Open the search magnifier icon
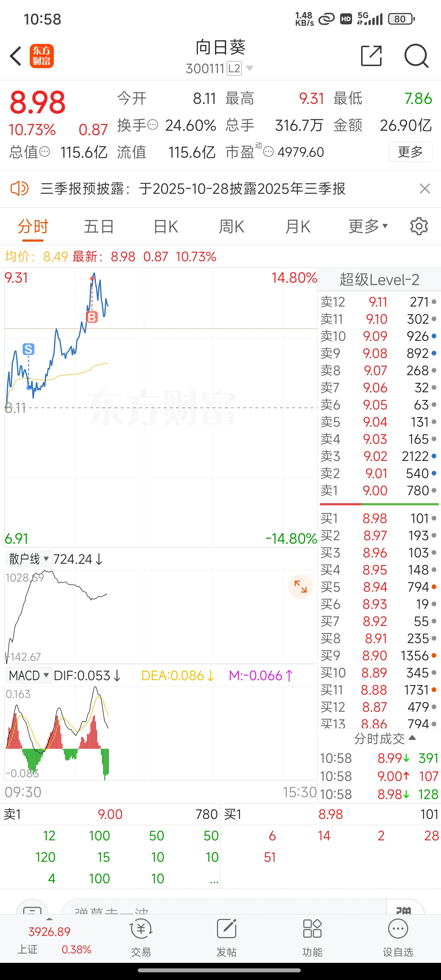Screen dimensions: 441x980 (416, 56)
